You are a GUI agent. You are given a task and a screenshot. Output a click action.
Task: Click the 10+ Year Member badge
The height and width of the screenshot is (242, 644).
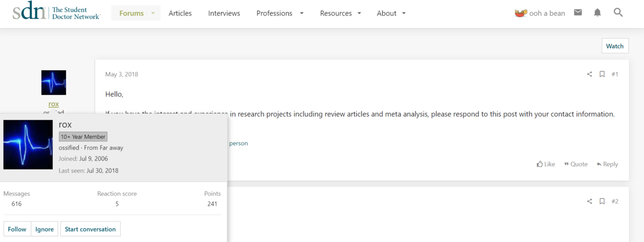83,137
